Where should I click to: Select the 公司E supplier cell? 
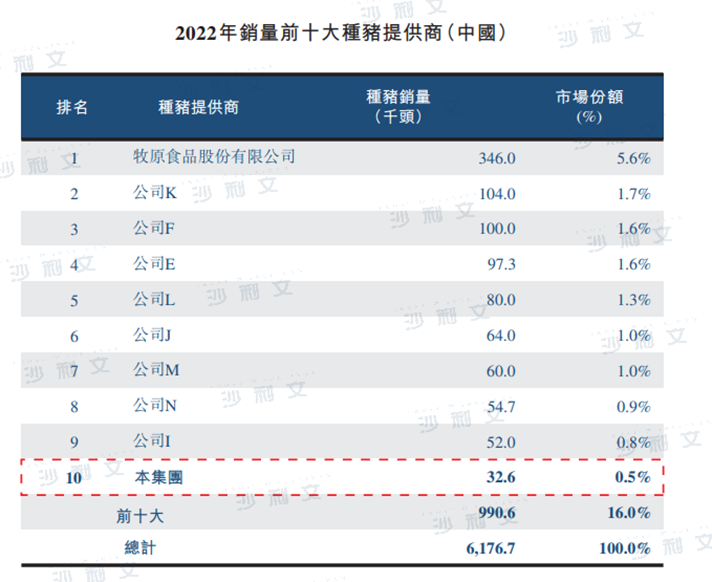click(x=154, y=263)
